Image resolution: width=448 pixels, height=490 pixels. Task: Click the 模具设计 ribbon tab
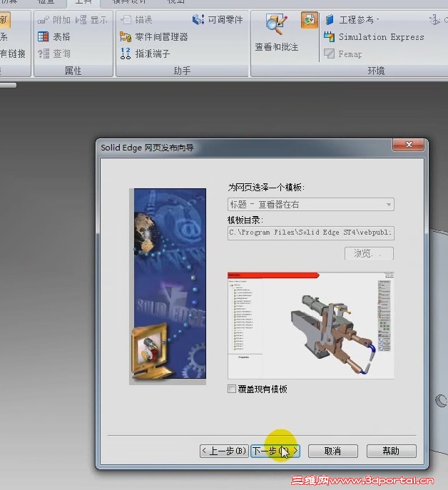pyautogui.click(x=129, y=2)
